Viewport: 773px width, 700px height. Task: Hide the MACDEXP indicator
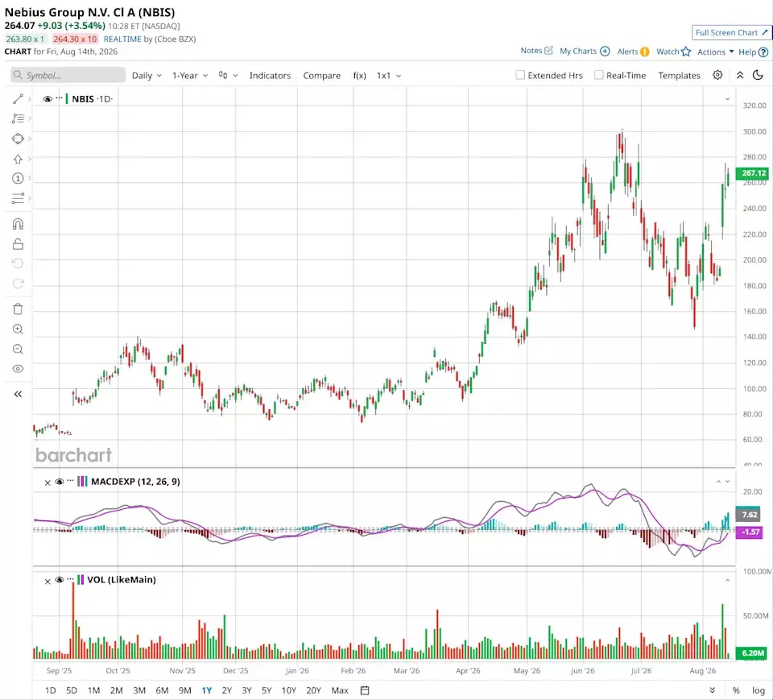pos(59,482)
